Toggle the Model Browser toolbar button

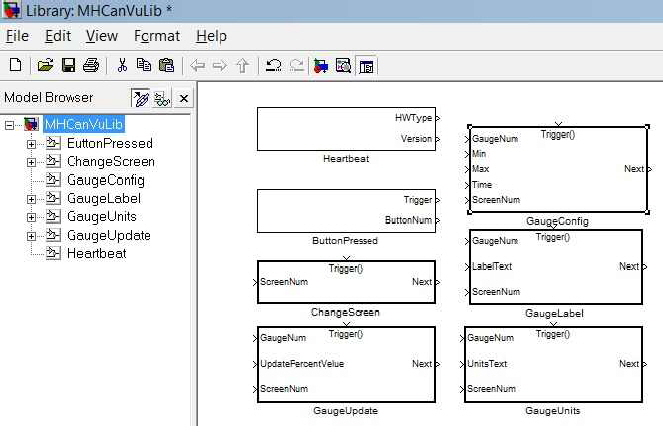(x=366, y=66)
